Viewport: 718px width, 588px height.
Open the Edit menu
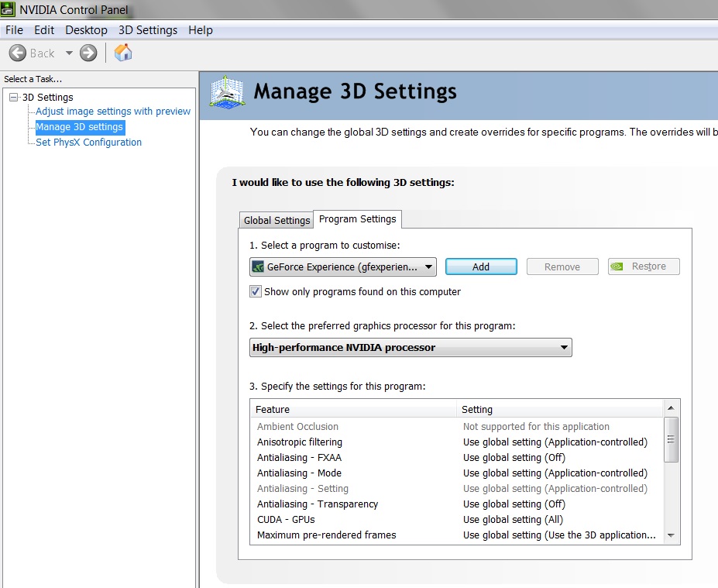click(44, 30)
